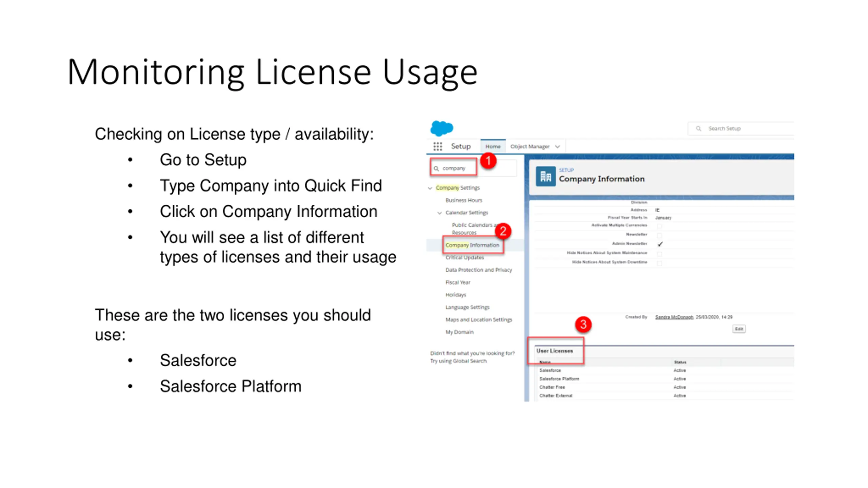Click the Search Setup magnifier icon
The image size is (868, 488).
698,128
